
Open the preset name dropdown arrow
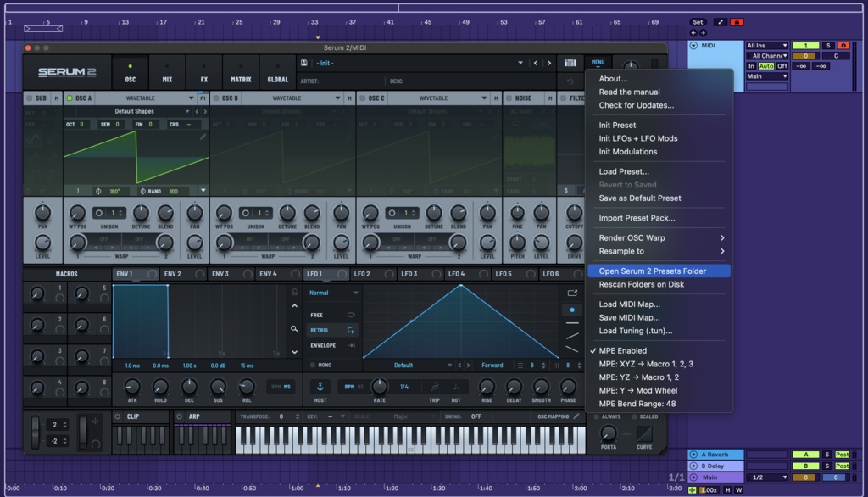pos(520,63)
